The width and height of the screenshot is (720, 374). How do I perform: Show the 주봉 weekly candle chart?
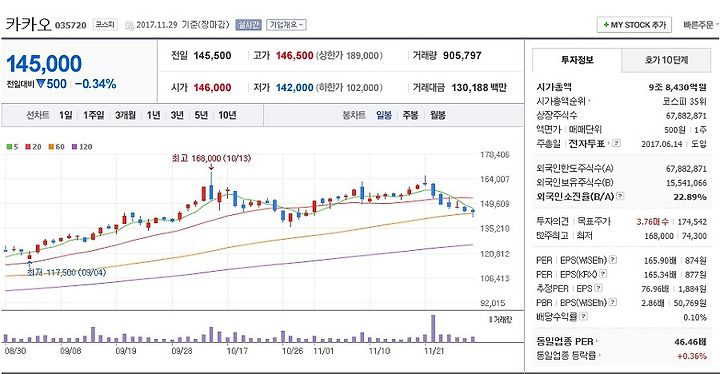[410, 115]
